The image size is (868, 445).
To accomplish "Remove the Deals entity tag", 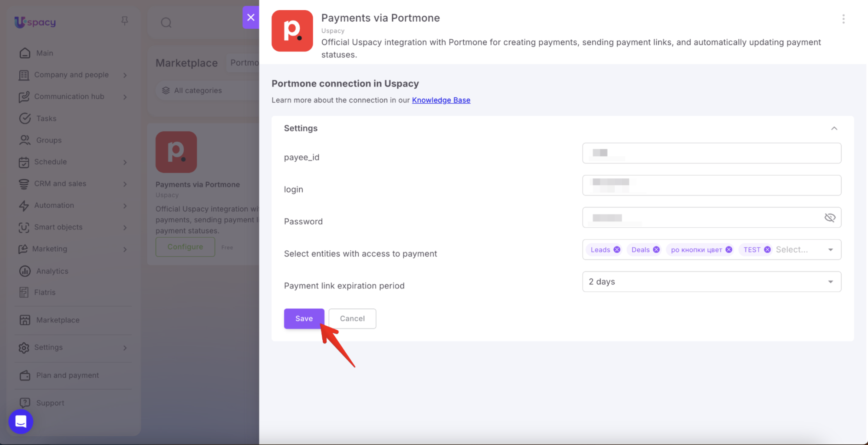I will [x=656, y=250].
